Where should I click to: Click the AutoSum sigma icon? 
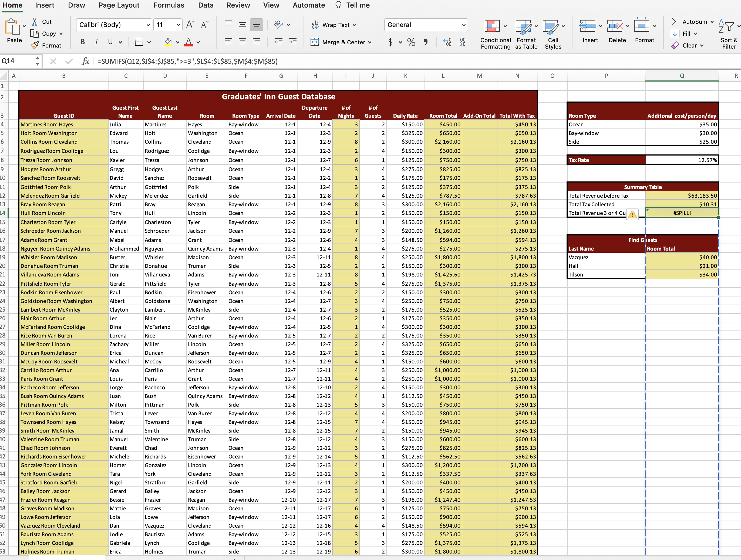[x=675, y=22]
